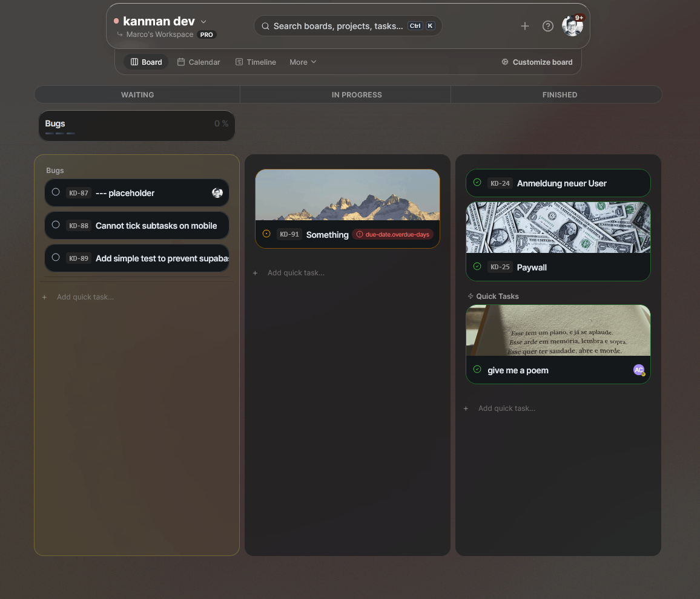700x599 pixels.
Task: Open Marco's Workspace link
Action: tap(159, 34)
